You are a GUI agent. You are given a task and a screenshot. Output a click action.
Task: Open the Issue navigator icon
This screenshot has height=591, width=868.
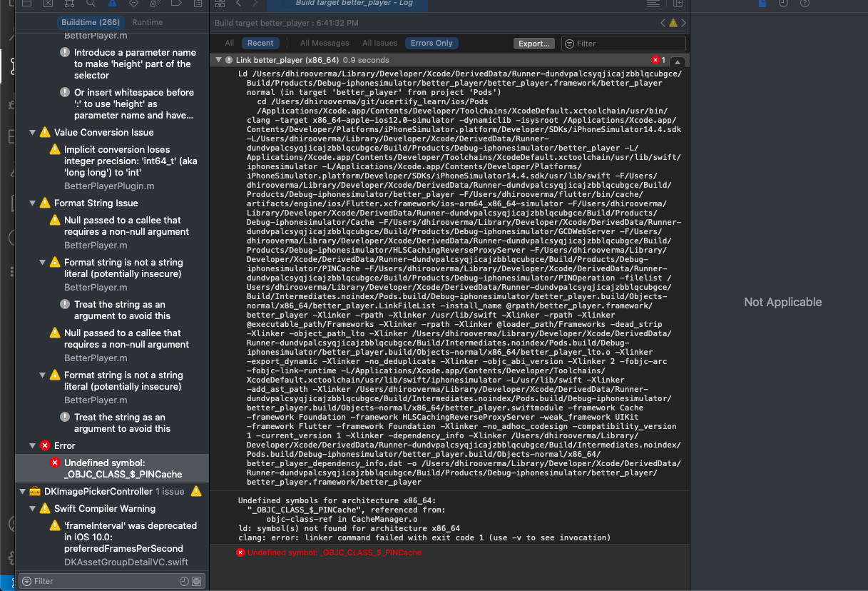112,3
